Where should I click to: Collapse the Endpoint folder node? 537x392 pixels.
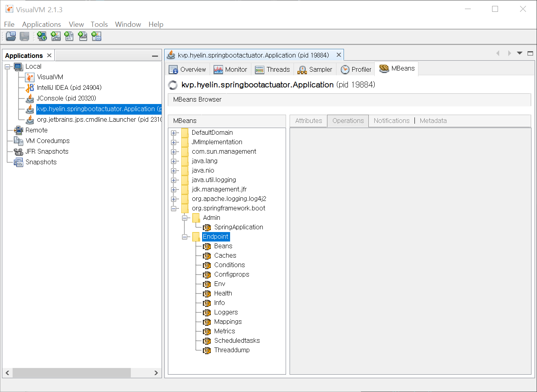coord(184,237)
